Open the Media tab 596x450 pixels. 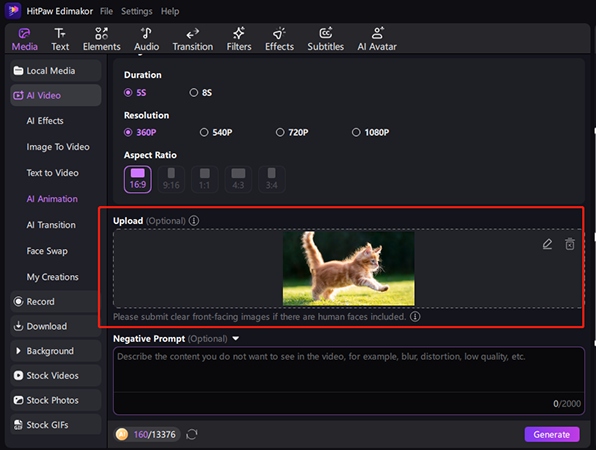[25, 39]
